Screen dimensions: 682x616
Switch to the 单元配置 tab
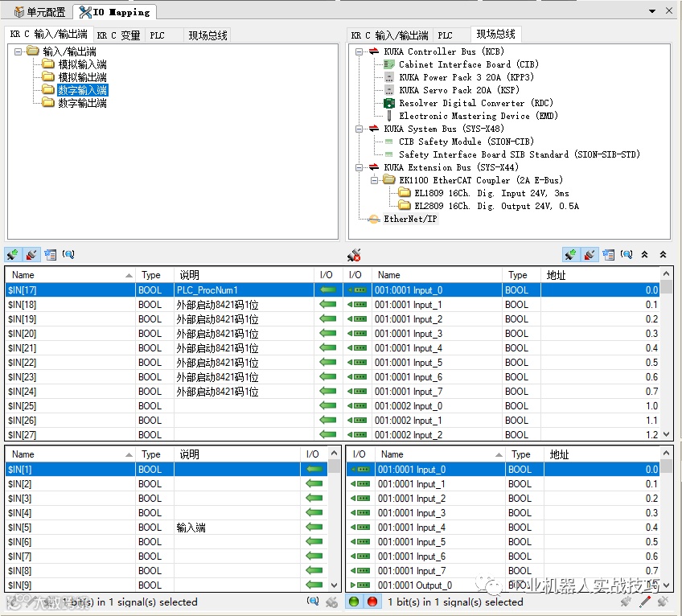[x=40, y=12]
